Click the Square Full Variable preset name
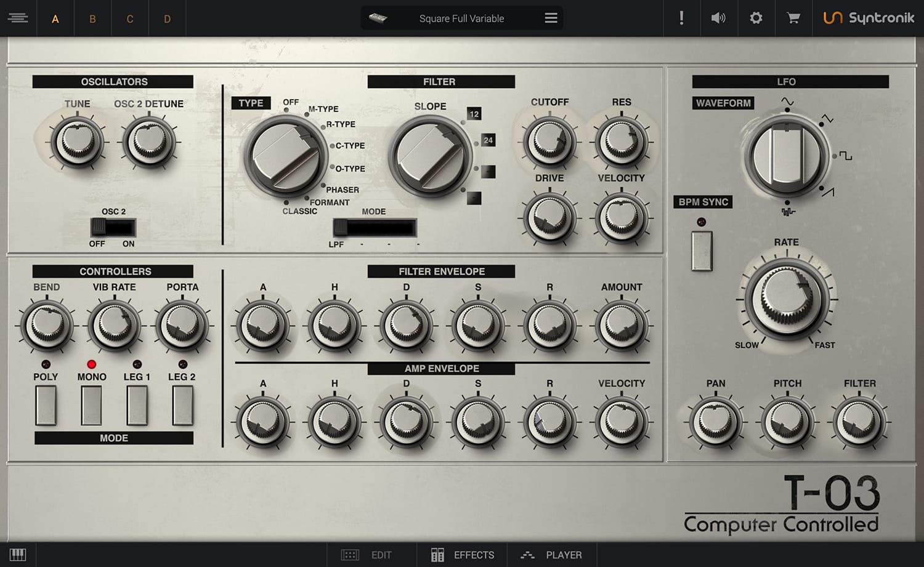 pos(461,18)
